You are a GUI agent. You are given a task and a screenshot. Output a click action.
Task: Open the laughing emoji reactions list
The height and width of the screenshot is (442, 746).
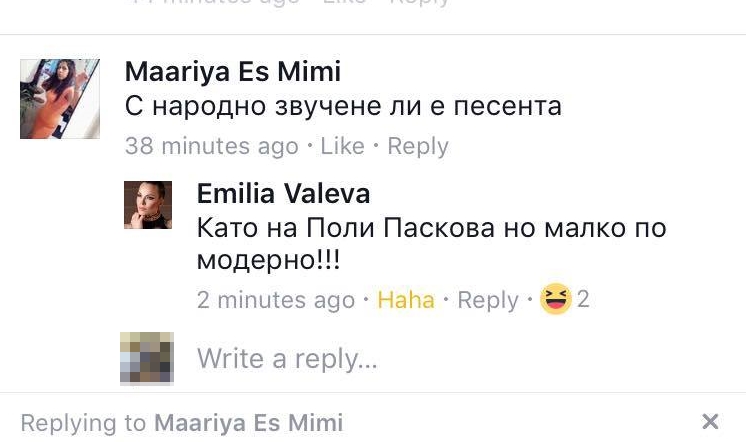pyautogui.click(x=556, y=299)
